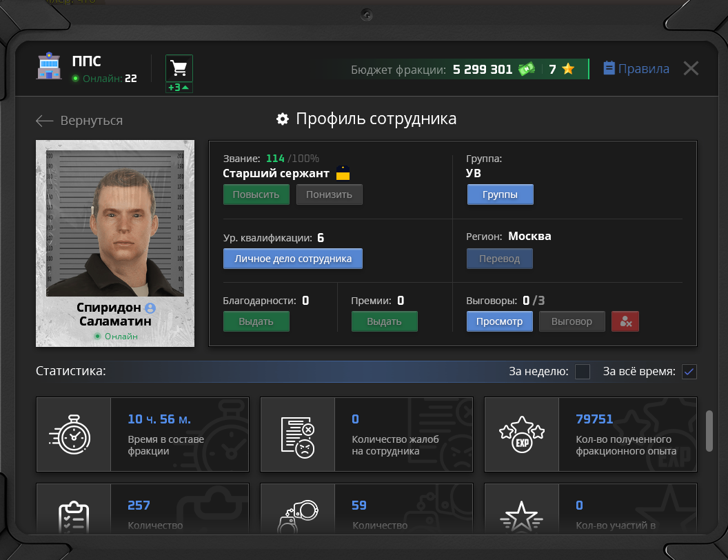Screen dimensions: 728x560
Task: Click the Выговор reprimand button
Action: [x=572, y=321]
